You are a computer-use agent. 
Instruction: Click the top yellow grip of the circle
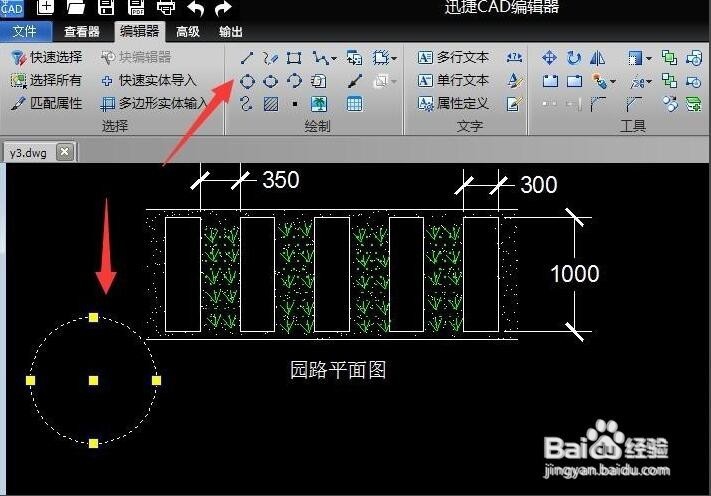(x=93, y=317)
